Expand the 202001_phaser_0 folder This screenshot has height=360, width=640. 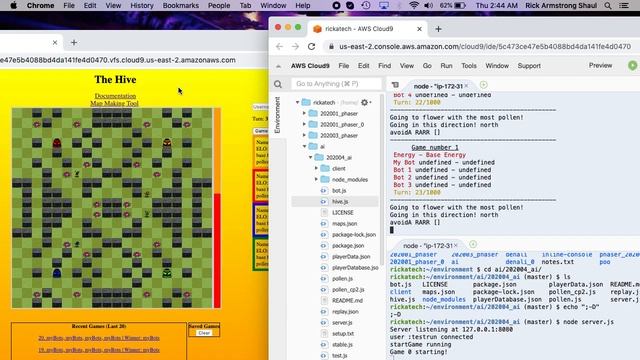click(x=304, y=124)
